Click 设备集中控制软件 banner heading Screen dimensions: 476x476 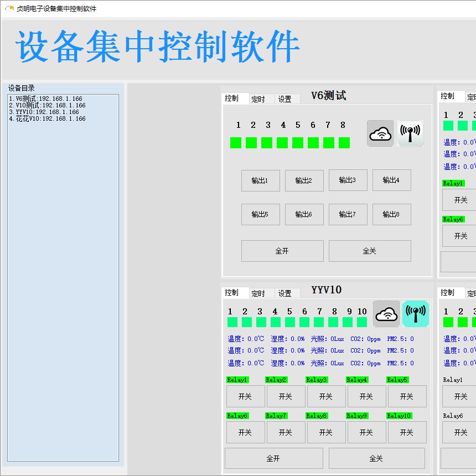pyautogui.click(x=158, y=46)
